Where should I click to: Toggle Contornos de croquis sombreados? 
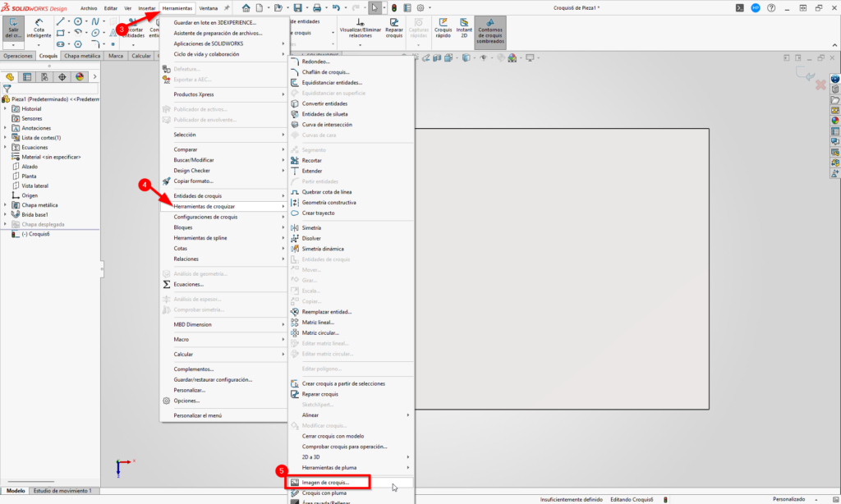click(489, 31)
